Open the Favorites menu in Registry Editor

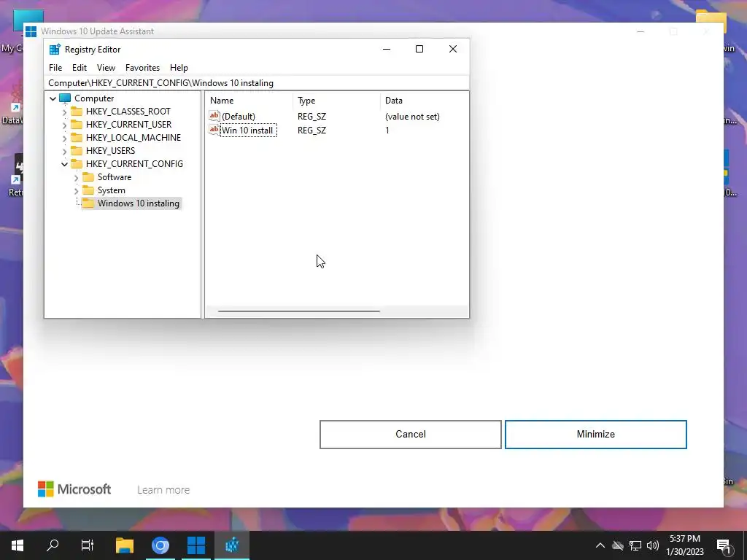tap(142, 68)
